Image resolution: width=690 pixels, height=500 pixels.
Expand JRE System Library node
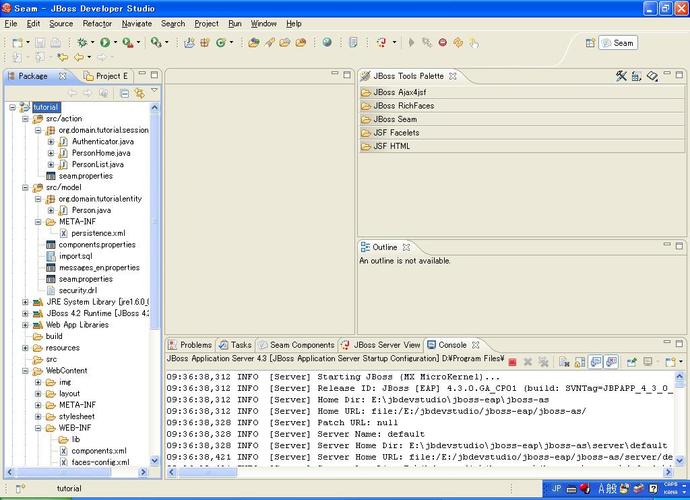point(25,302)
